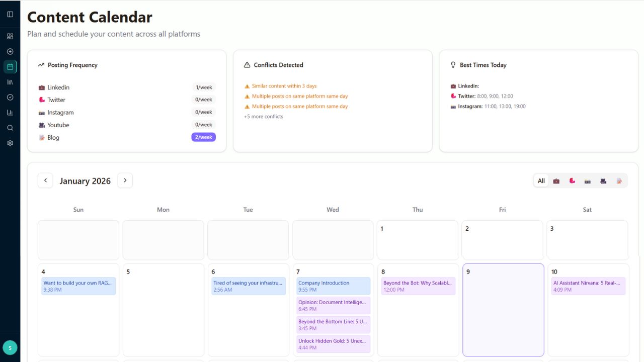The width and height of the screenshot is (644, 362).
Task: Select the All platforms filter tab
Action: click(541, 181)
